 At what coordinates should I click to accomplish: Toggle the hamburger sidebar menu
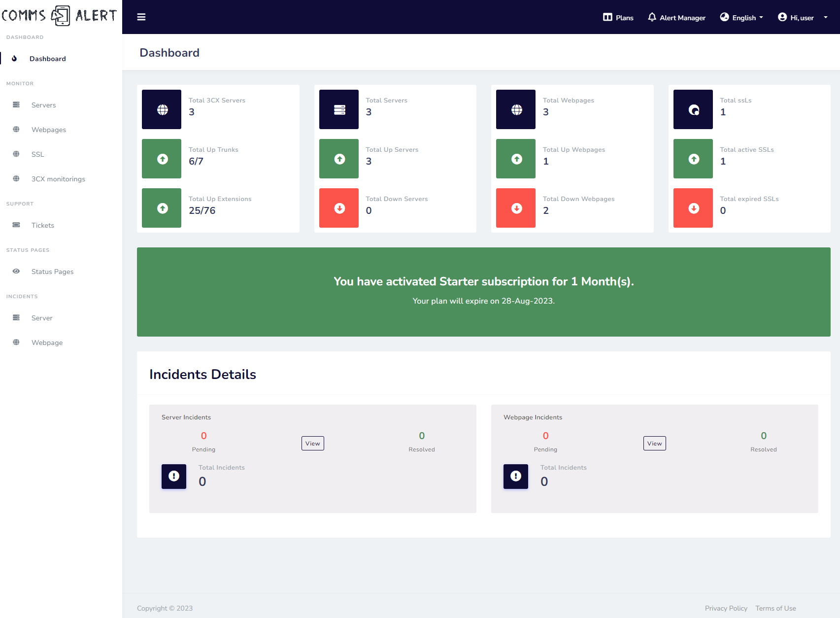[141, 17]
